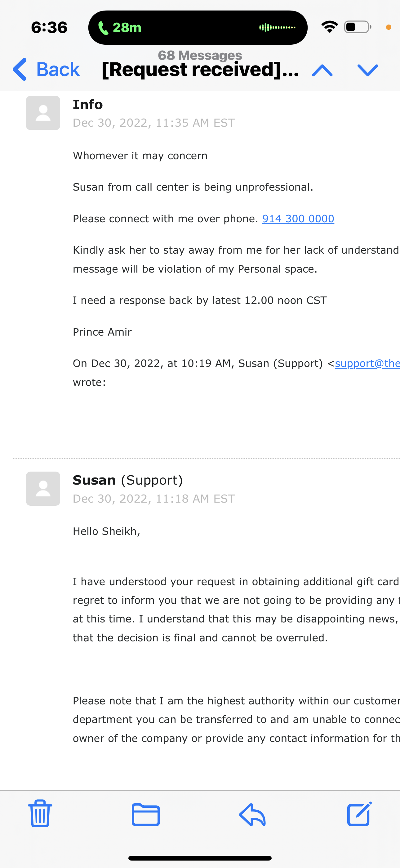This screenshot has width=400, height=868.
Task: Open the support@ email address link
Action: click(367, 363)
